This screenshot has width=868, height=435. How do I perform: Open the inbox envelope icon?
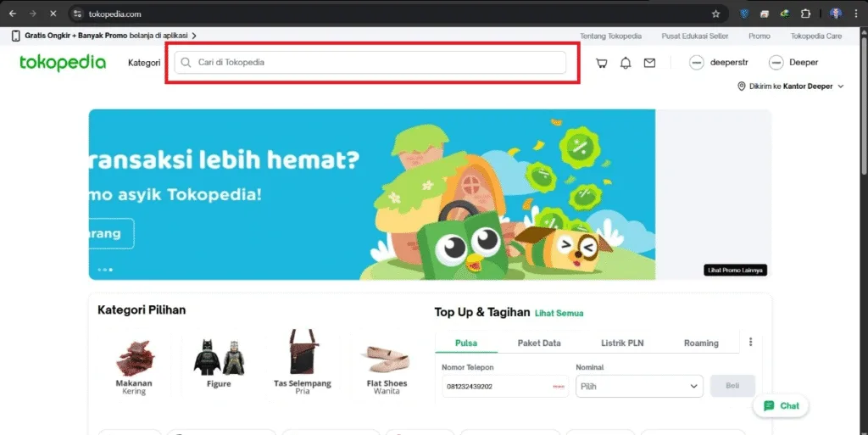pos(649,63)
